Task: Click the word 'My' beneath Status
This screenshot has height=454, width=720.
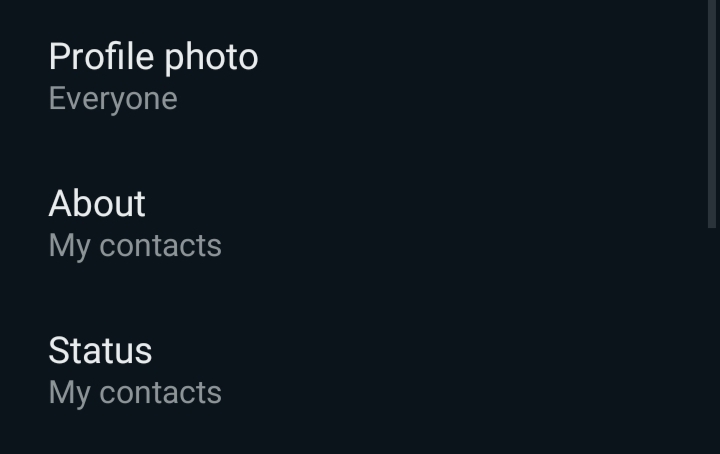Action: coord(69,394)
